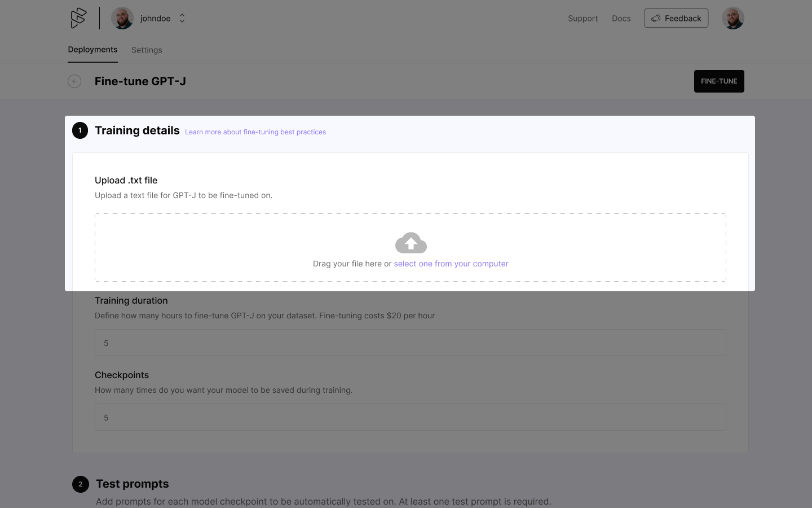Go back using the circled arrow
This screenshot has height=508, width=812.
coord(74,81)
